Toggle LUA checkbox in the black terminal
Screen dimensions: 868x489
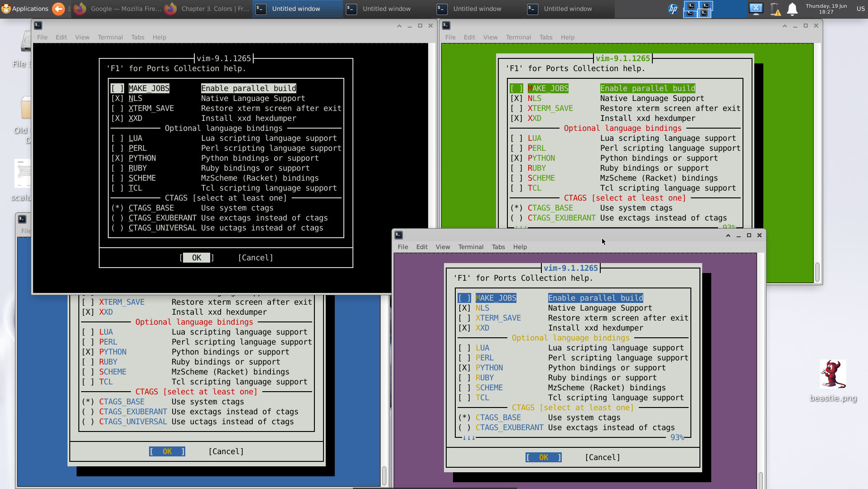click(117, 139)
